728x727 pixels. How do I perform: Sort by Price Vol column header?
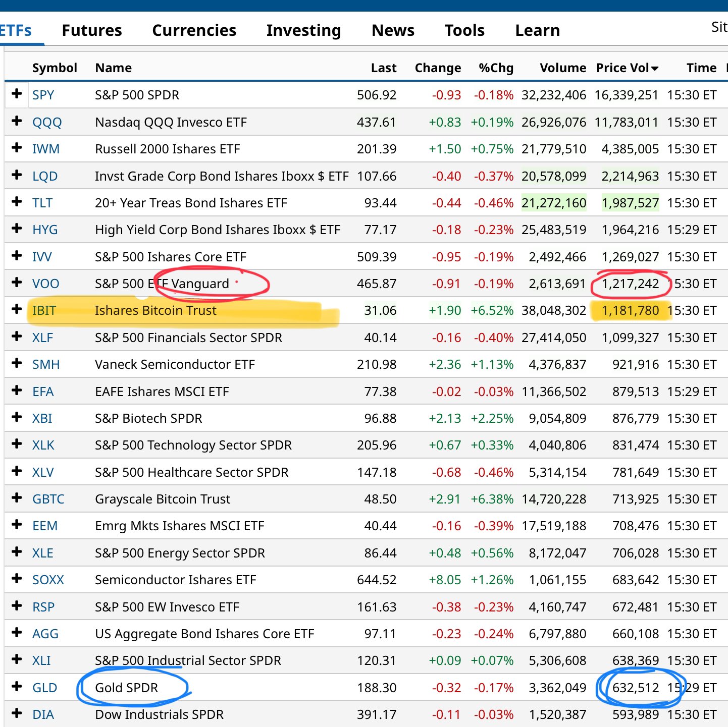tap(627, 68)
